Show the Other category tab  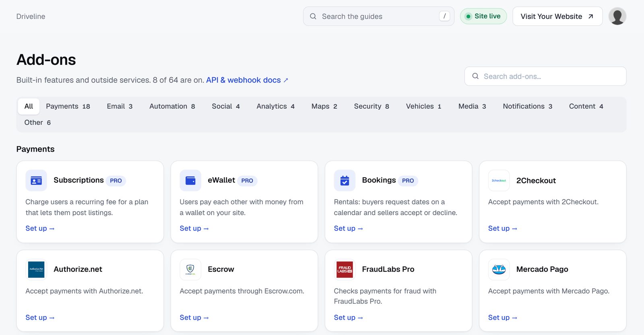pyautogui.click(x=37, y=123)
